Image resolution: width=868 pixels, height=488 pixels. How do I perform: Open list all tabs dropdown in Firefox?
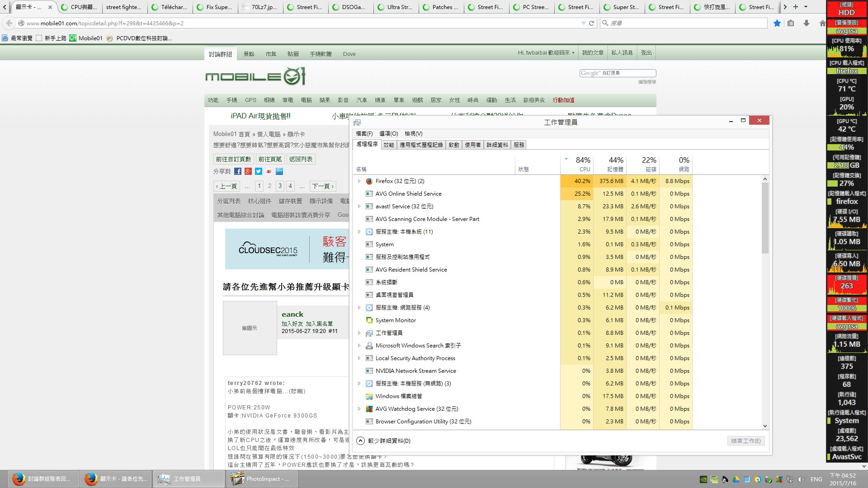[806, 7]
